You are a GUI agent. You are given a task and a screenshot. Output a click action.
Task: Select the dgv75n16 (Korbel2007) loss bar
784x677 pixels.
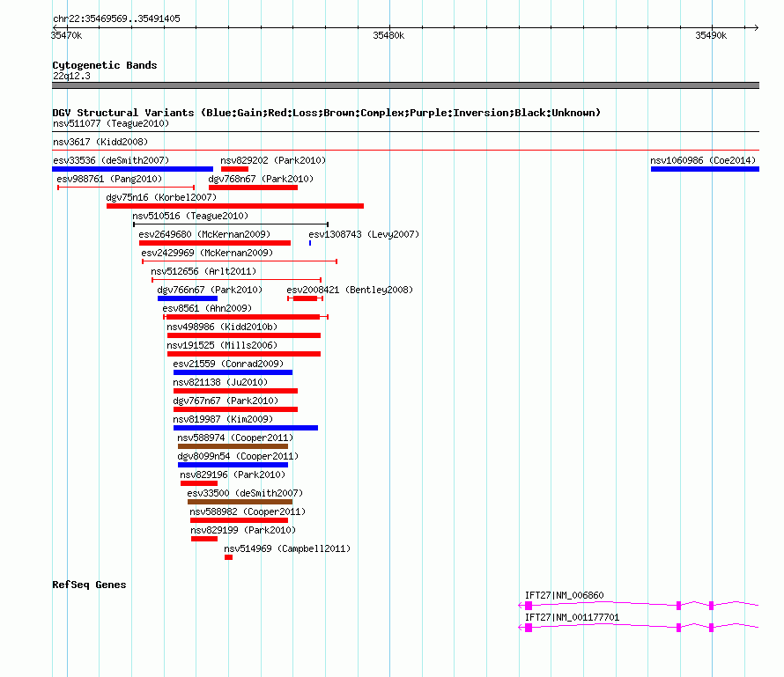click(x=235, y=206)
